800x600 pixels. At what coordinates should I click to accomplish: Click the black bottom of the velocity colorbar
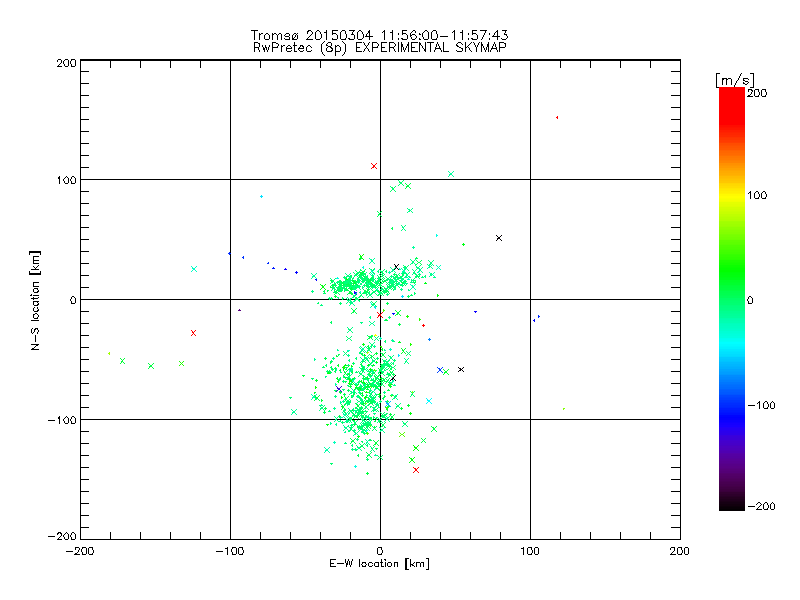(x=732, y=503)
